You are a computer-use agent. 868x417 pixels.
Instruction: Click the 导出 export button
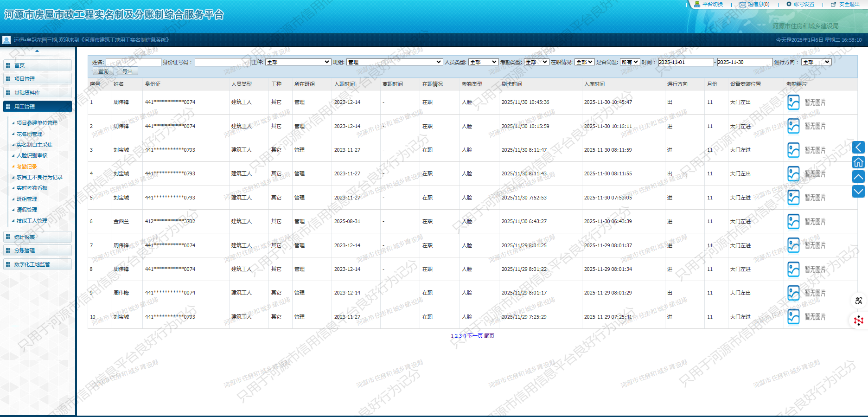[127, 71]
